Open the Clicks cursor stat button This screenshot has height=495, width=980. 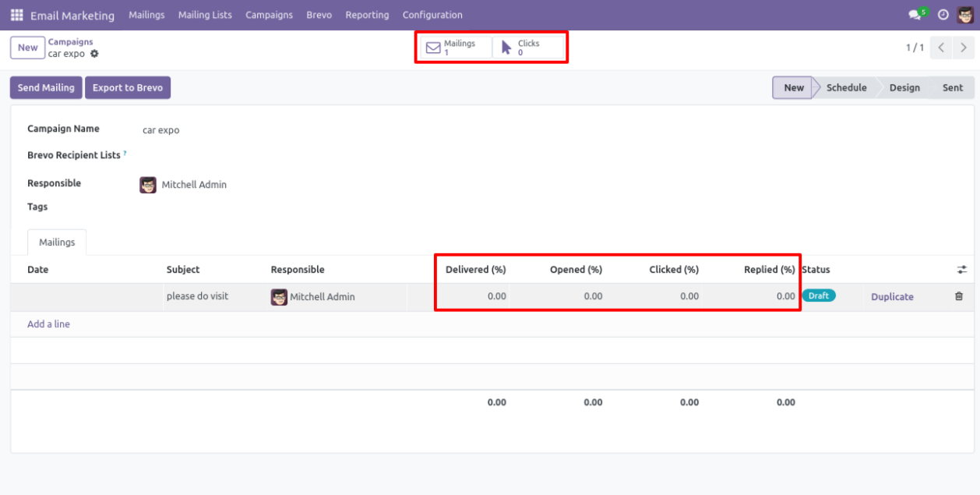[x=526, y=48]
